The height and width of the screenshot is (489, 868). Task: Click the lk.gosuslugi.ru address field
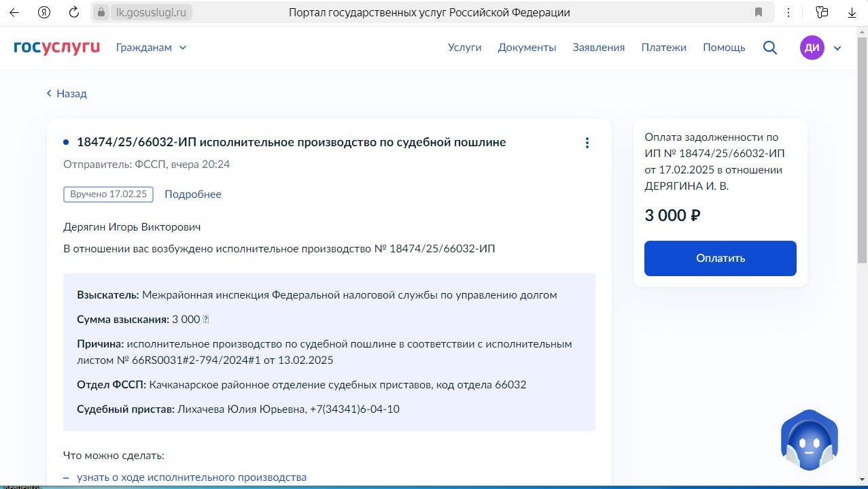coord(152,12)
